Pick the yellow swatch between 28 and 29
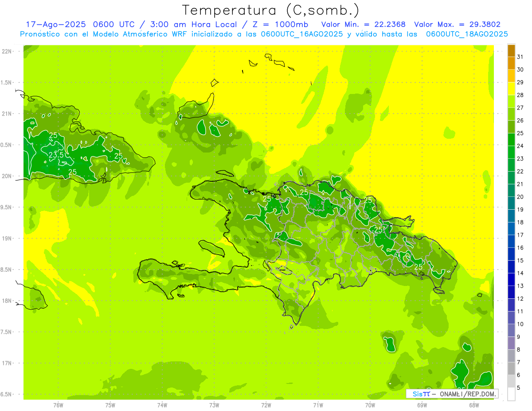 tap(511, 89)
